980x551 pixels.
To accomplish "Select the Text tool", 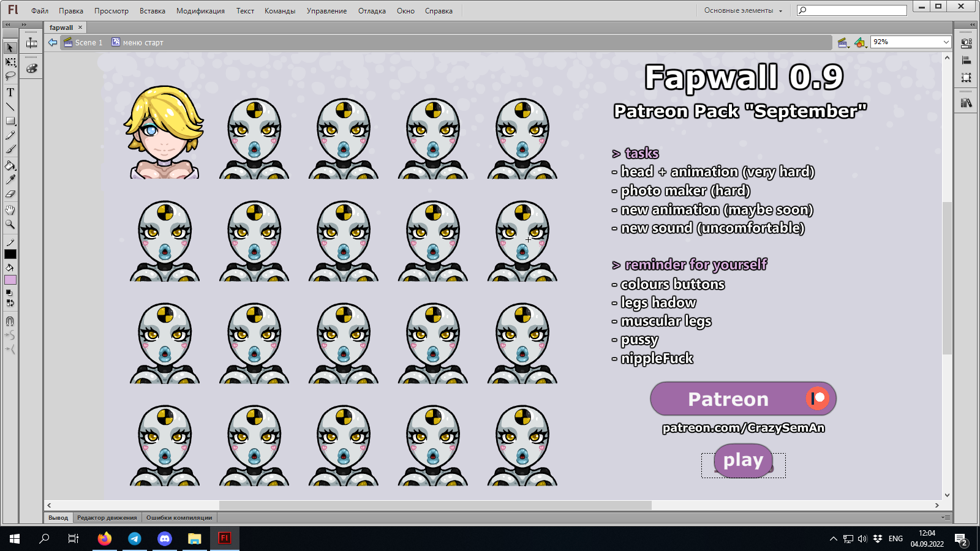I will click(10, 92).
